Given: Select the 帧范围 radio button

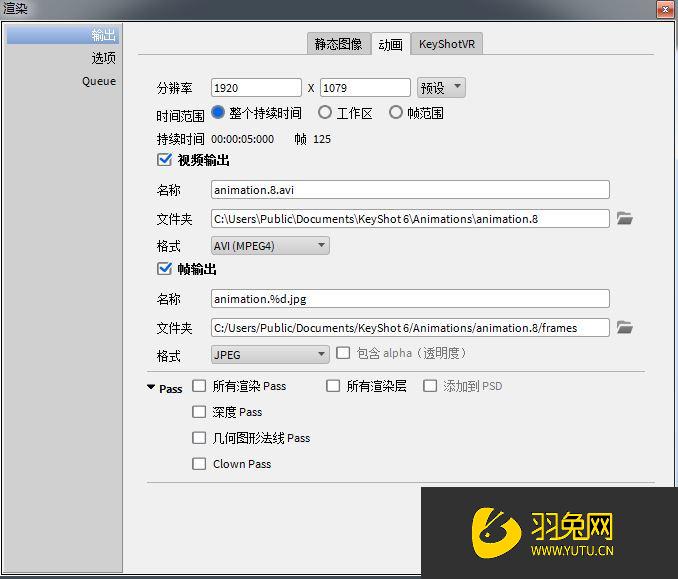Looking at the screenshot, I should click(396, 112).
